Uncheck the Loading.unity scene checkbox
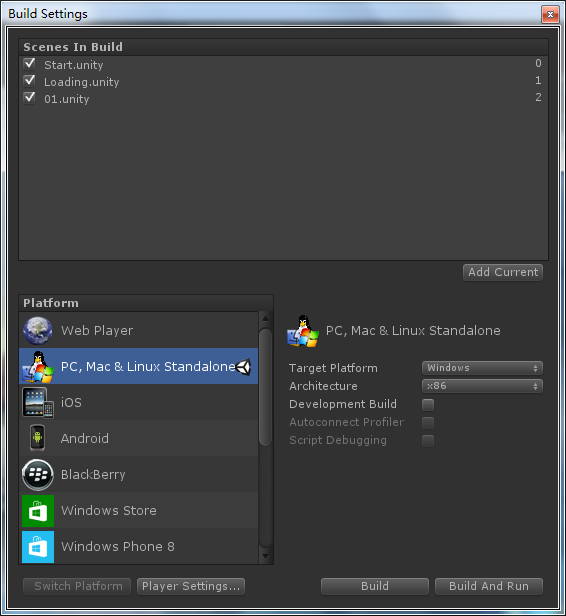Viewport: 566px width, 616px height. point(29,81)
